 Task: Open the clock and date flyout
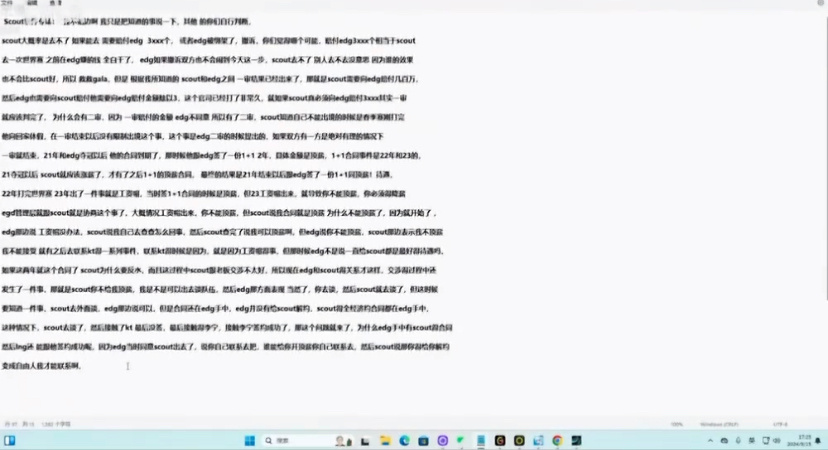pos(799,440)
